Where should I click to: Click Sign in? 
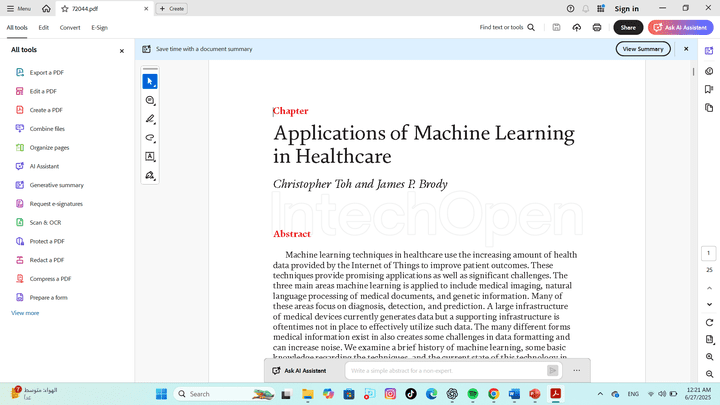pyautogui.click(x=626, y=9)
